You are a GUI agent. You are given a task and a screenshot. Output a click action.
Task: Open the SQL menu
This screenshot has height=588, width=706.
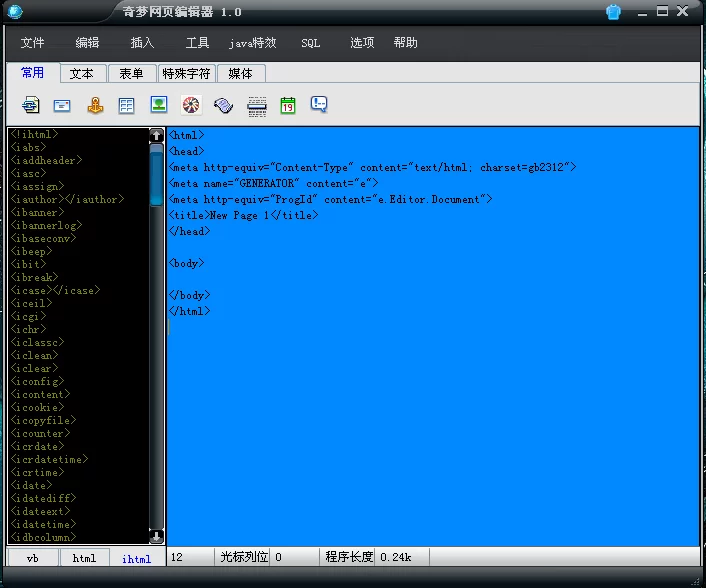311,43
